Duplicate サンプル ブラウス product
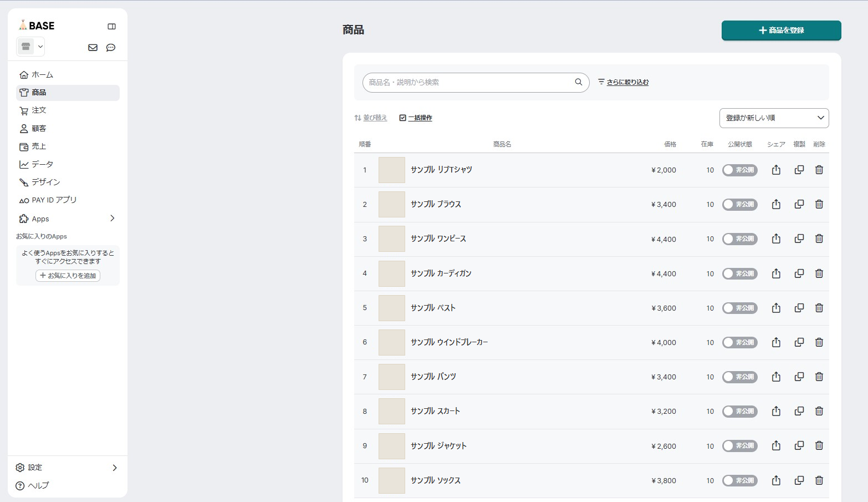Screen dimensions: 868x502 coord(799,204)
